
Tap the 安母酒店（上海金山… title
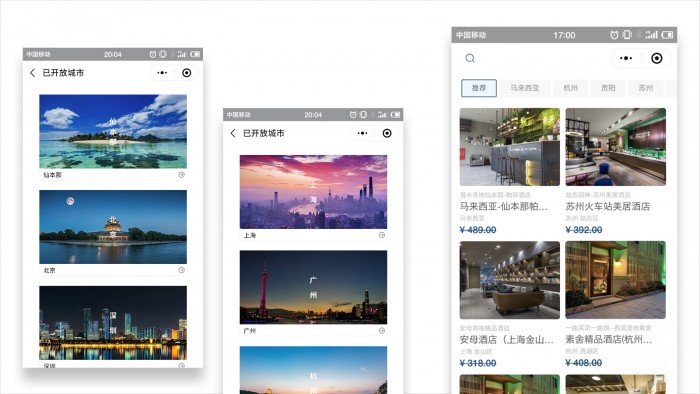[x=507, y=340]
